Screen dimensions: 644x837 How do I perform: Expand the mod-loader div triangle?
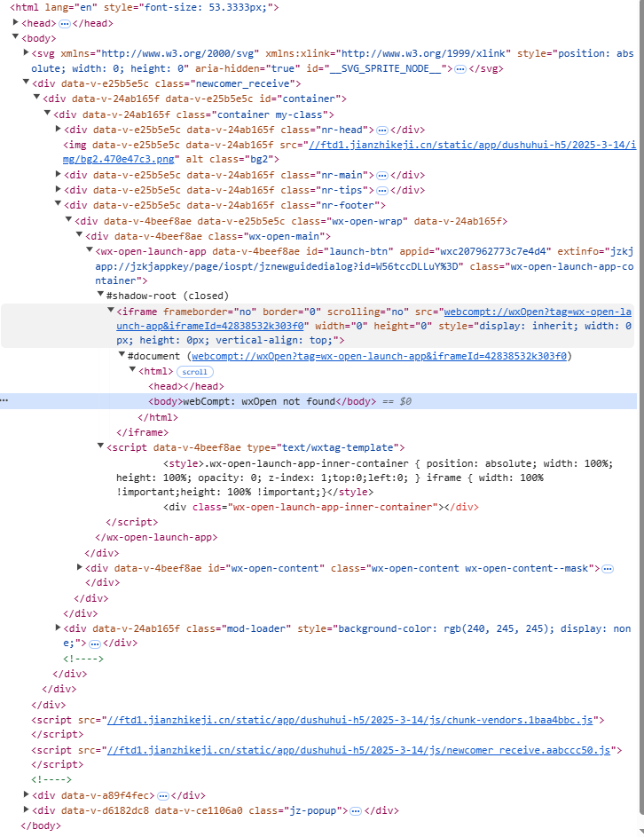tap(59, 628)
